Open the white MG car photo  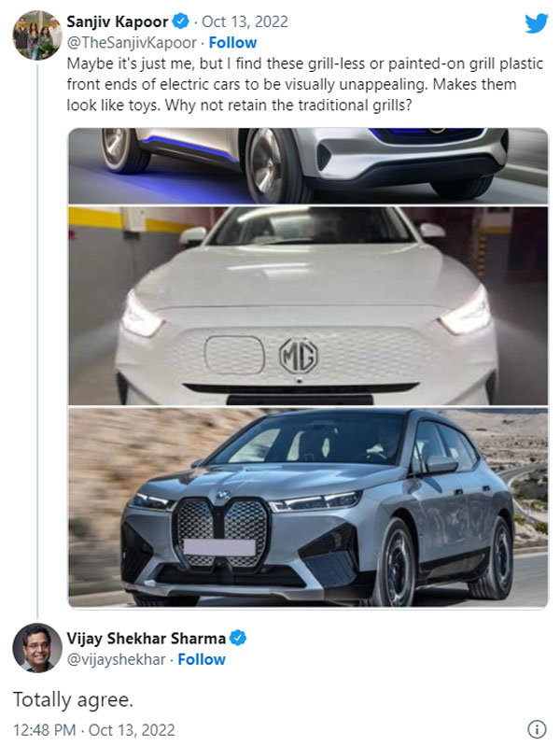(308, 306)
